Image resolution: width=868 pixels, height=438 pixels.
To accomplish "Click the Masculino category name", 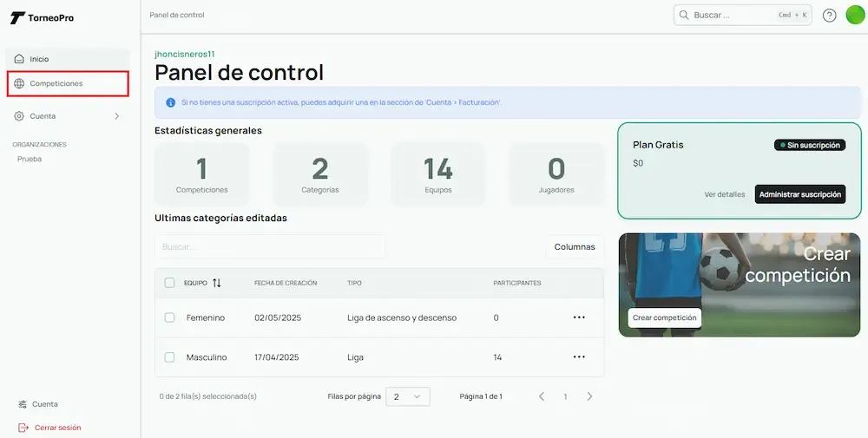I will [207, 357].
